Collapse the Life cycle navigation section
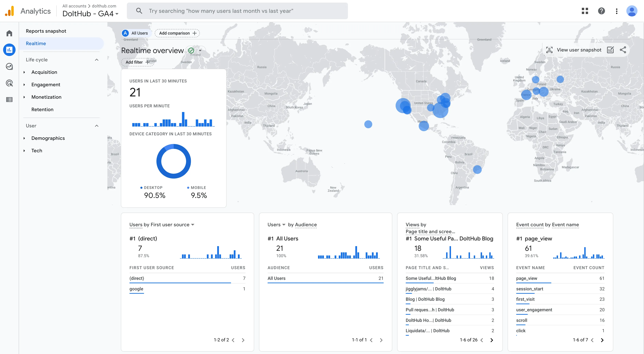644x354 pixels. pos(97,60)
